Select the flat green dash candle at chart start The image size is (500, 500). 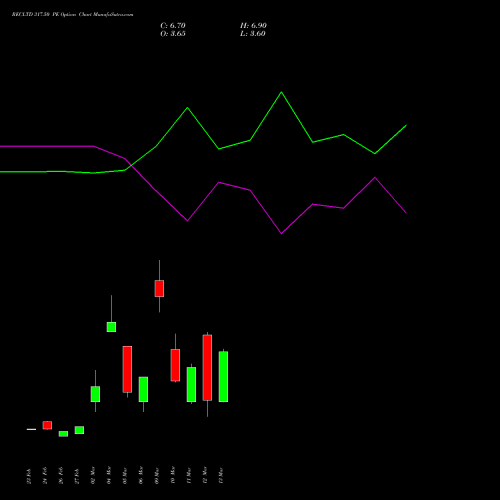click(31, 429)
